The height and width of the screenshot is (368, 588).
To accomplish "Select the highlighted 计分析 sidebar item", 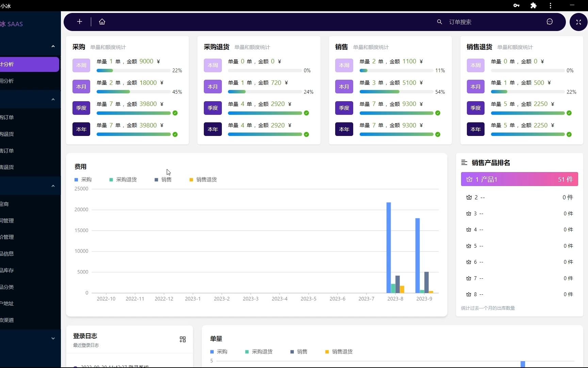I will [x=30, y=64].
